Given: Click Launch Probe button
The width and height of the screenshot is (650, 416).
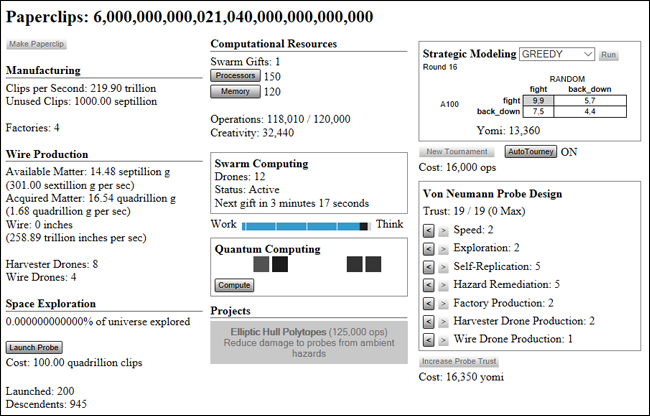Looking at the screenshot, I should coord(34,348).
